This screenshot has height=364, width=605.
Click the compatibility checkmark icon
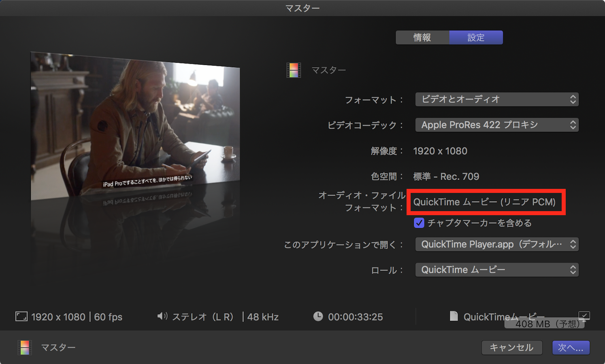584,315
